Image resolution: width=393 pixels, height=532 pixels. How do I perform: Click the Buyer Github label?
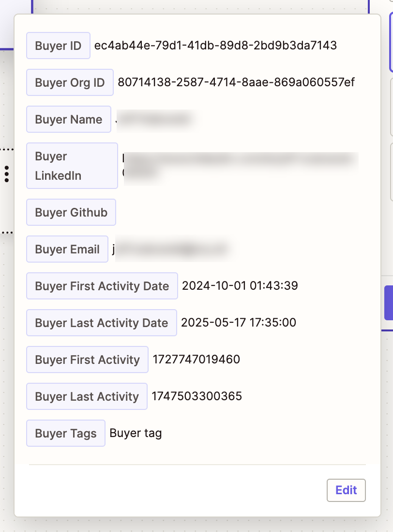point(71,213)
